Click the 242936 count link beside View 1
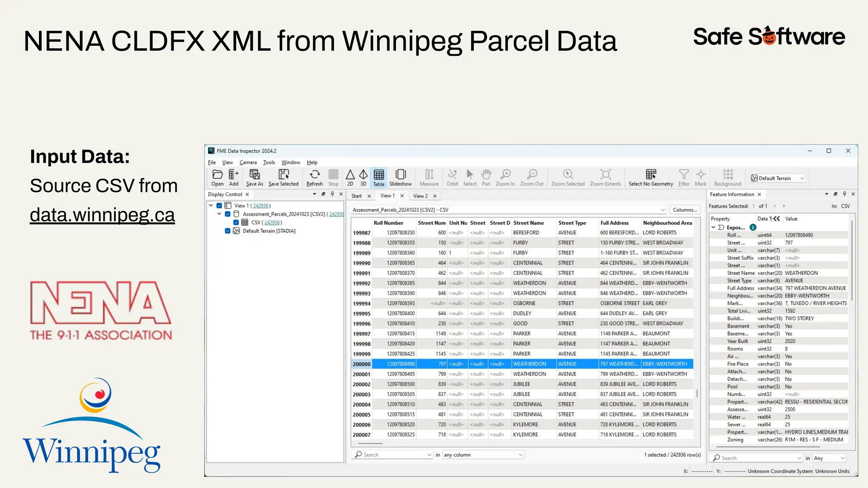This screenshot has height=488, width=868. [261, 205]
